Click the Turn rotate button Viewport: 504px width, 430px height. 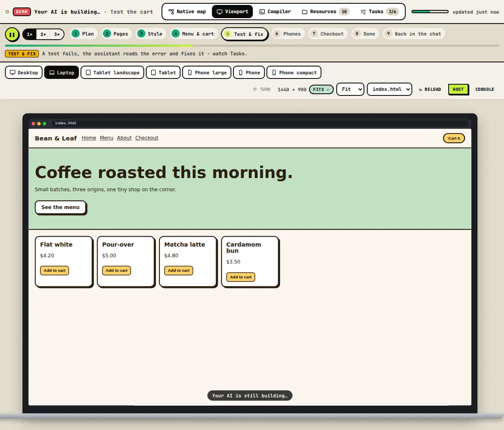tap(262, 89)
